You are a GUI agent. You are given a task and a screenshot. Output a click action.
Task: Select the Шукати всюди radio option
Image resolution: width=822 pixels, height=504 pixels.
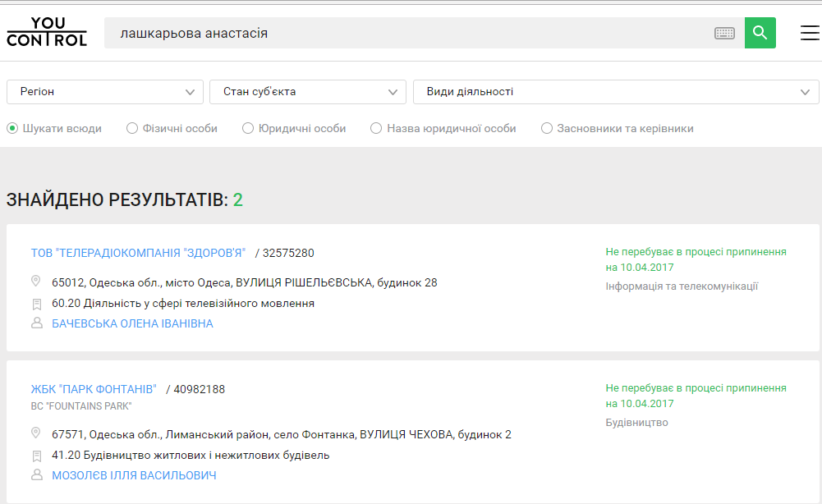(x=12, y=128)
